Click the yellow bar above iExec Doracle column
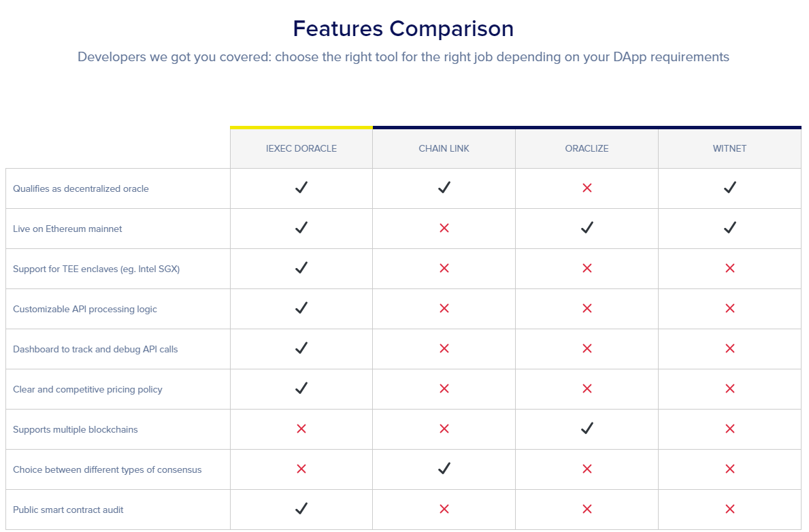This screenshot has width=809, height=532. point(301,127)
